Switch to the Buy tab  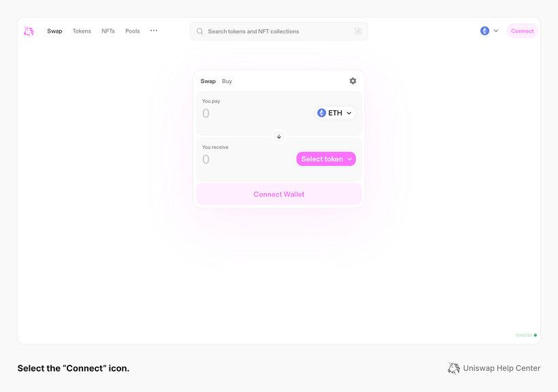(227, 81)
